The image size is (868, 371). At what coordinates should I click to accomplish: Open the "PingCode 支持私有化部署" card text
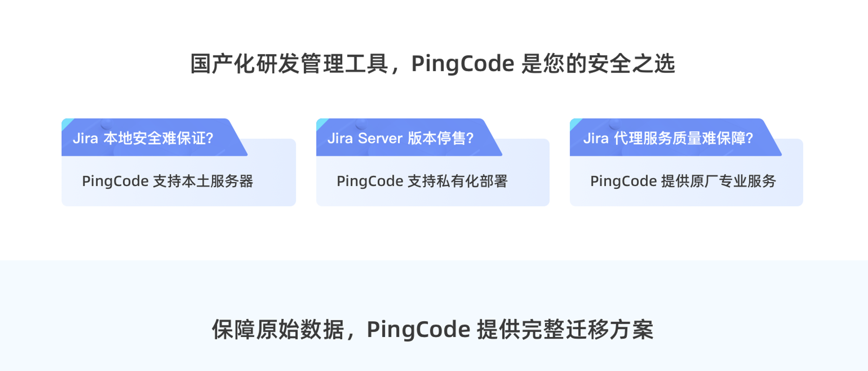(422, 181)
